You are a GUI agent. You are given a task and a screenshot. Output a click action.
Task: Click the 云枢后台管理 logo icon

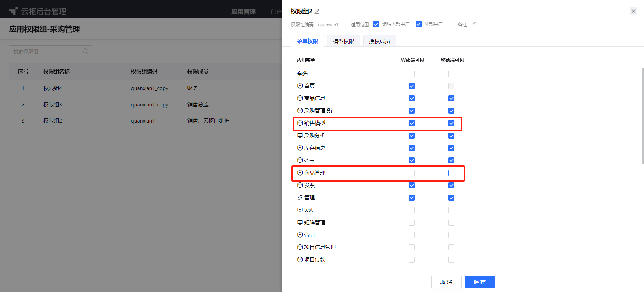tap(13, 11)
